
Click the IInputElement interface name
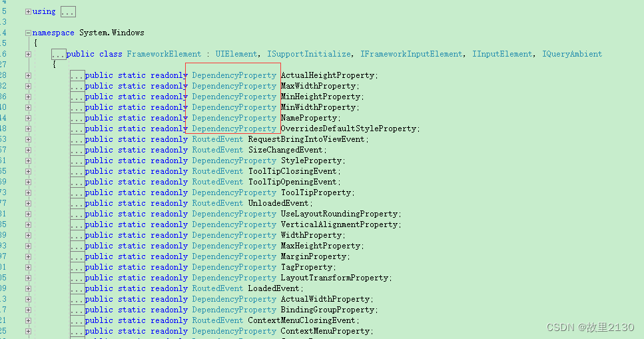tap(502, 54)
